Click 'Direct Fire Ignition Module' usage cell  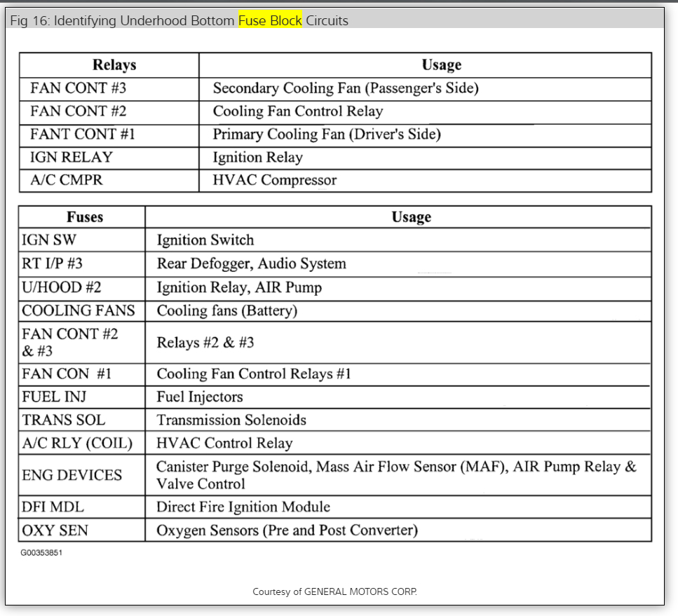[x=398, y=507]
